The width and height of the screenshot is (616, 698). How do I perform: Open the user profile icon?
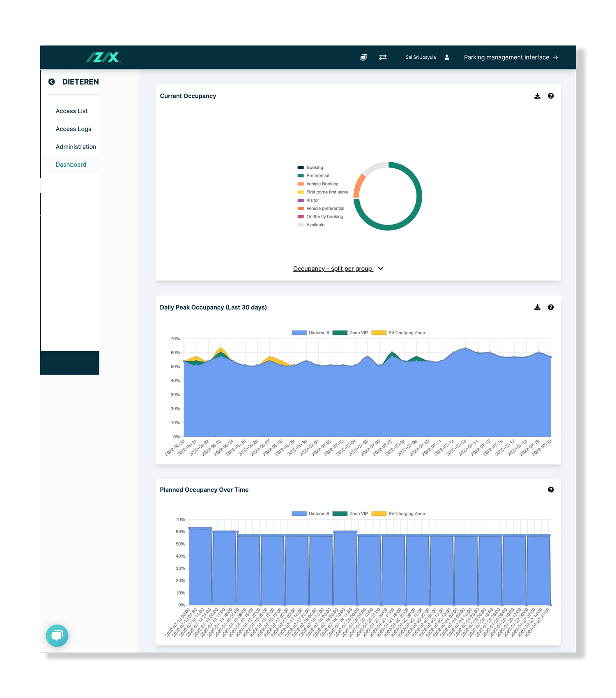point(447,57)
